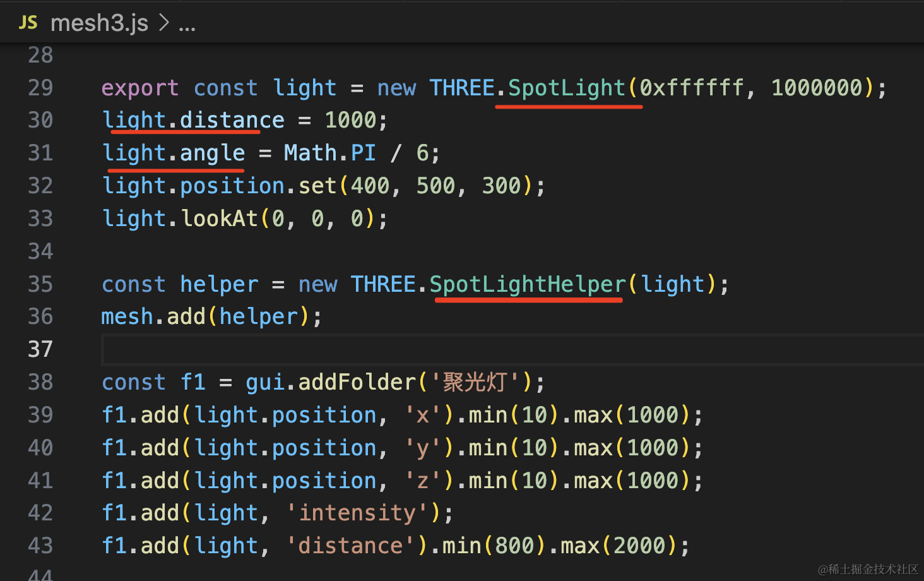Viewport: 924px width, 581px height.
Task: Click 'helper' variable on line 35
Action: pos(219,285)
